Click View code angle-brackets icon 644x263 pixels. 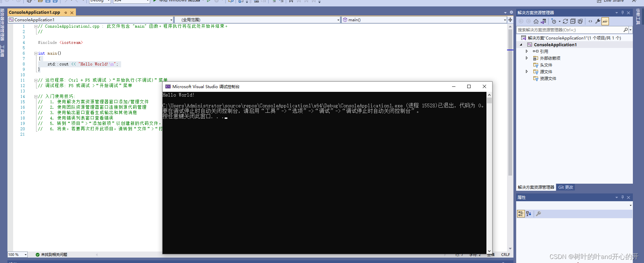[x=590, y=21]
